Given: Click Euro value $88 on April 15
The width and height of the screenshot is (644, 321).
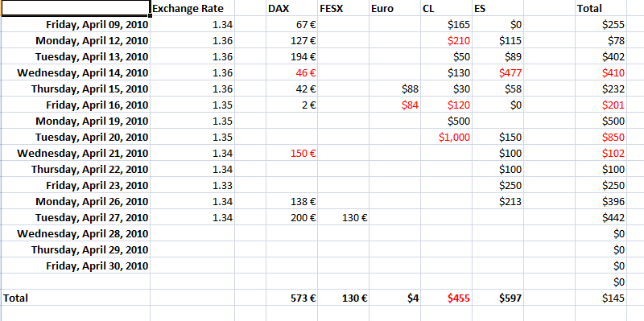Looking at the screenshot, I should 394,88.
